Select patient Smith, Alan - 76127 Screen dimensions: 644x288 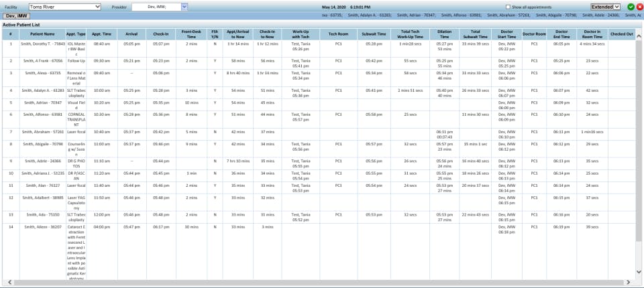[43, 186]
